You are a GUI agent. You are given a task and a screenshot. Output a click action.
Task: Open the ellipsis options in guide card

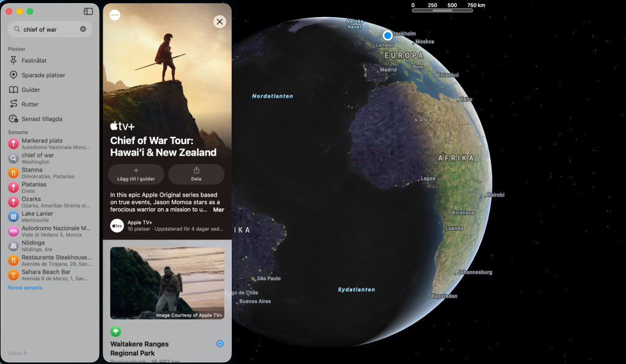point(115,15)
